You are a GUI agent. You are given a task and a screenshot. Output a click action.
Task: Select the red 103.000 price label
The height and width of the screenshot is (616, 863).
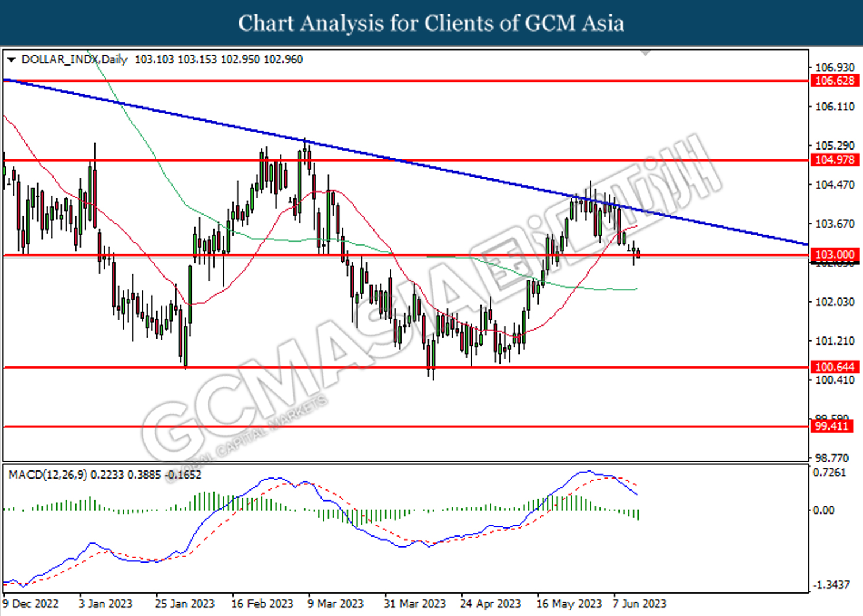(835, 254)
